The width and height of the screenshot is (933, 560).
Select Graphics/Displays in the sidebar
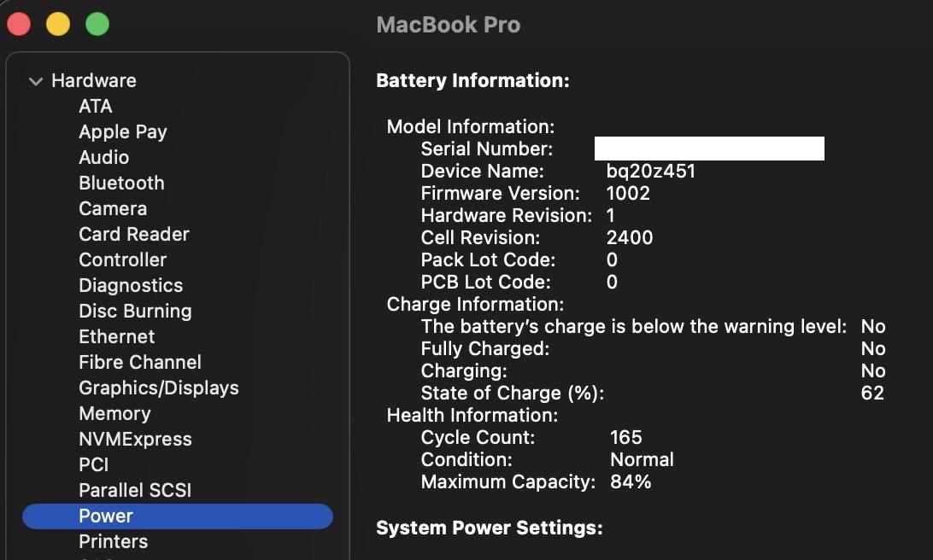coord(158,388)
